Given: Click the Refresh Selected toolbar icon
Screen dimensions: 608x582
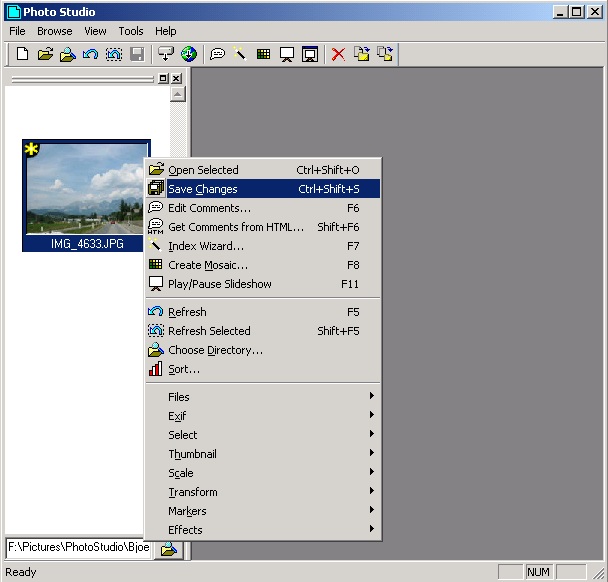Looking at the screenshot, I should 114,54.
